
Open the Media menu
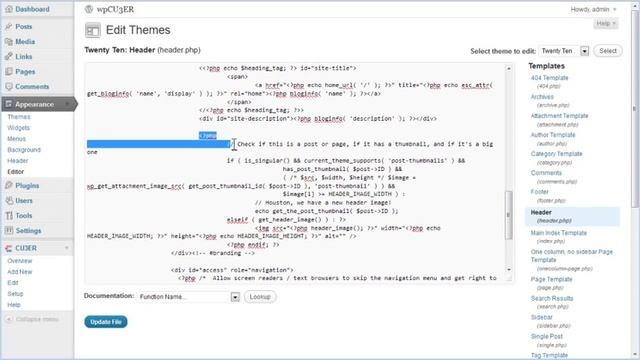click(x=25, y=42)
